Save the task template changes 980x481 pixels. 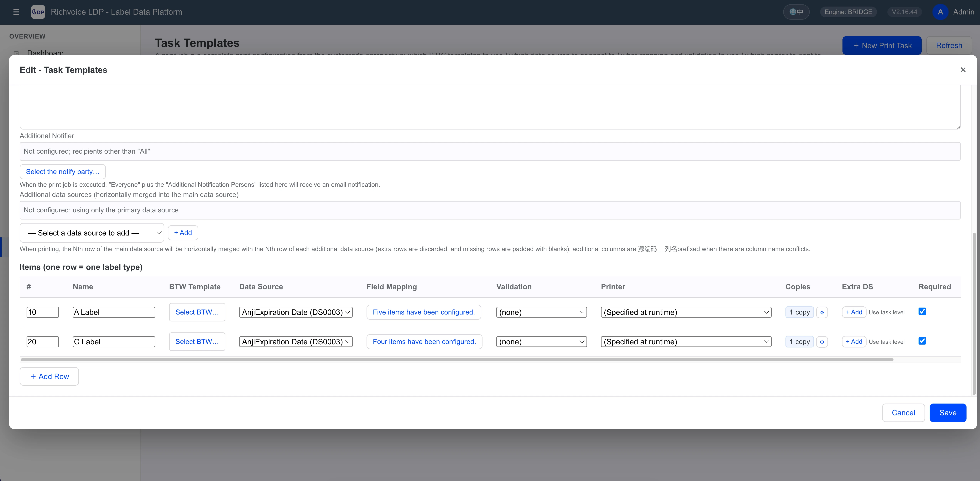point(948,413)
